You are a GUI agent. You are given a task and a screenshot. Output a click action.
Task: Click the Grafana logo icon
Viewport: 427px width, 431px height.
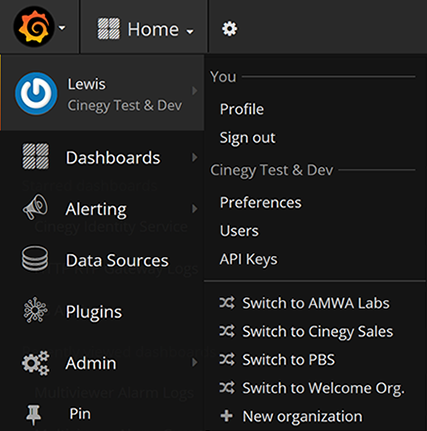pos(34,27)
